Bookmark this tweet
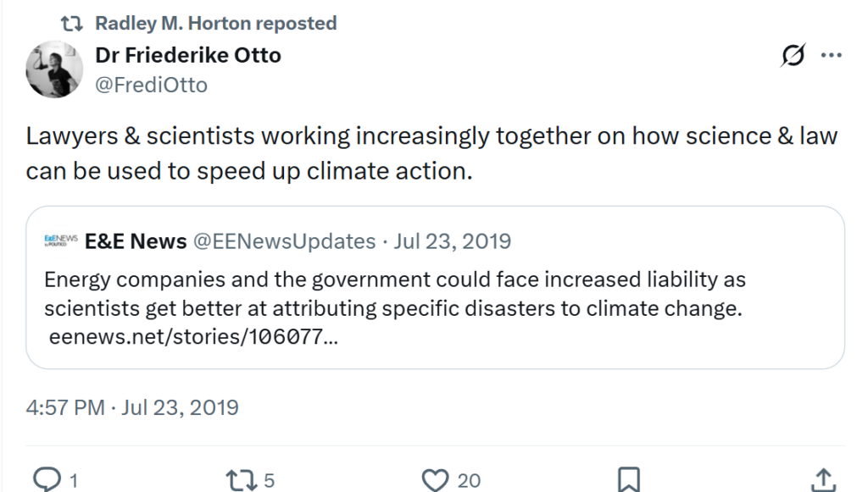Image resolution: width=868 pixels, height=492 pixels. click(x=628, y=479)
